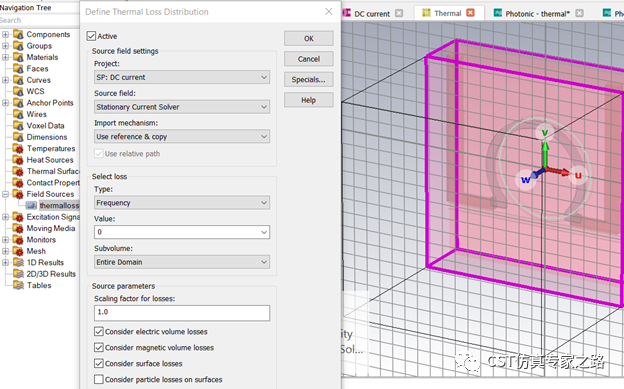The width and height of the screenshot is (624, 389).
Task: Open the Specials... button
Action: [309, 79]
